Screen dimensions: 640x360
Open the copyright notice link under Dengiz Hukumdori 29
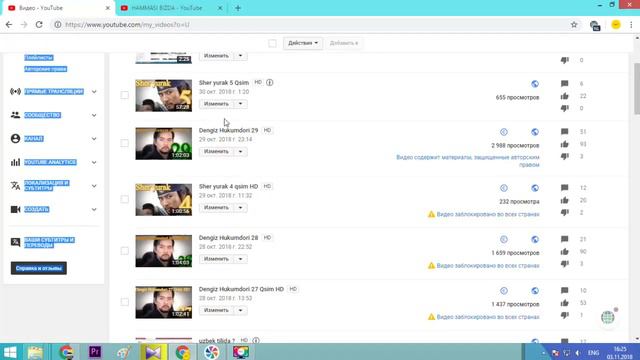click(468, 161)
